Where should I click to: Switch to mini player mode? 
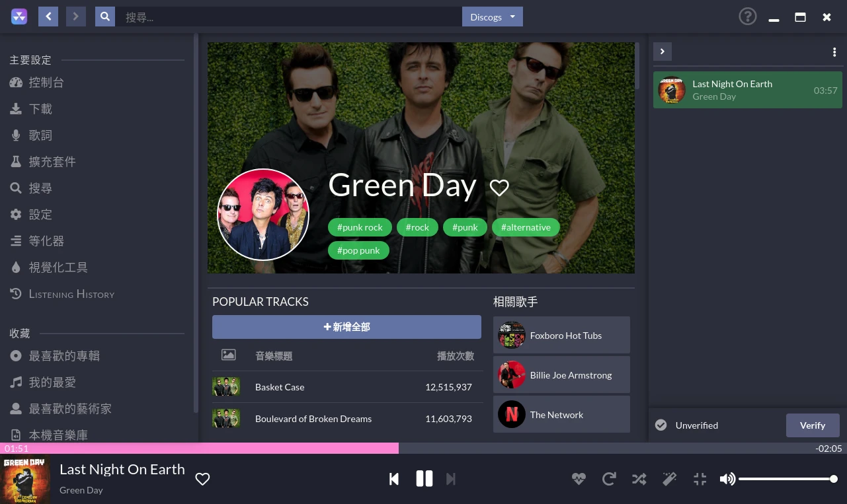click(700, 479)
